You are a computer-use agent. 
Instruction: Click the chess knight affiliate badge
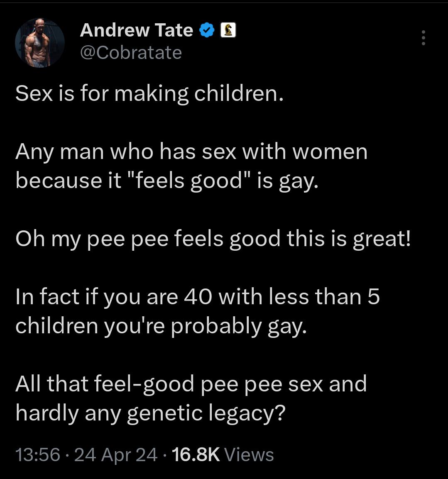click(x=228, y=30)
